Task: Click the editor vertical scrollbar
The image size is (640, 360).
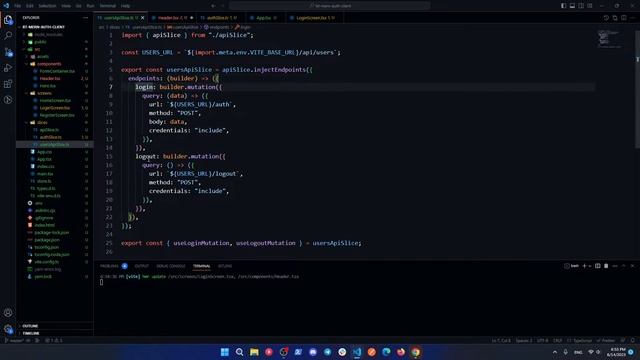Action: [637, 90]
